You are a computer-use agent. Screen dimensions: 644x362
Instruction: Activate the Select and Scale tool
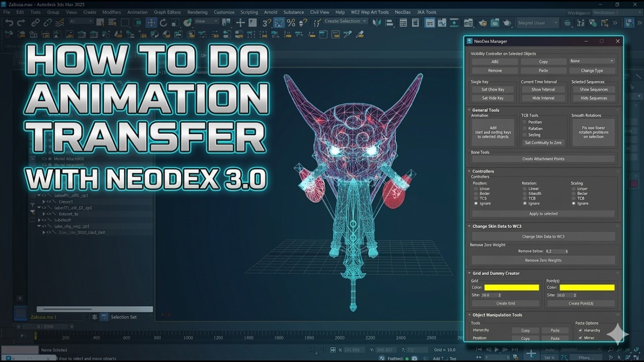(x=176, y=23)
